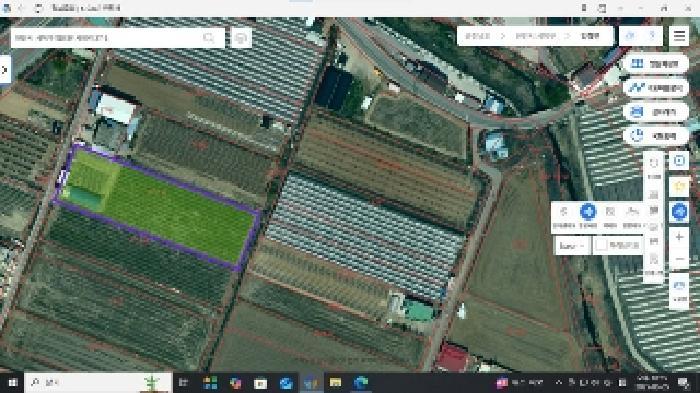The image size is (700, 393).
Task: Click the second pill button with line-chart icon
Action: (655, 88)
